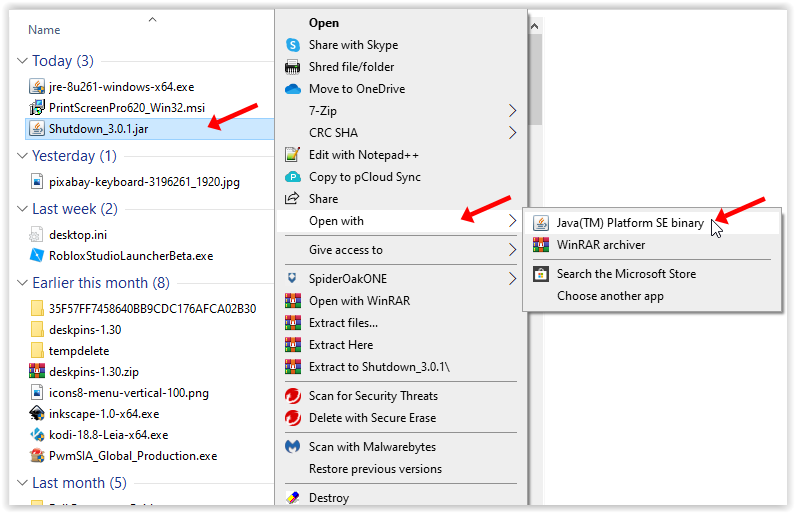Viewport: 795px width, 513px height.
Task: Choose WinRAR archiver in Open with submenu
Action: 600,245
